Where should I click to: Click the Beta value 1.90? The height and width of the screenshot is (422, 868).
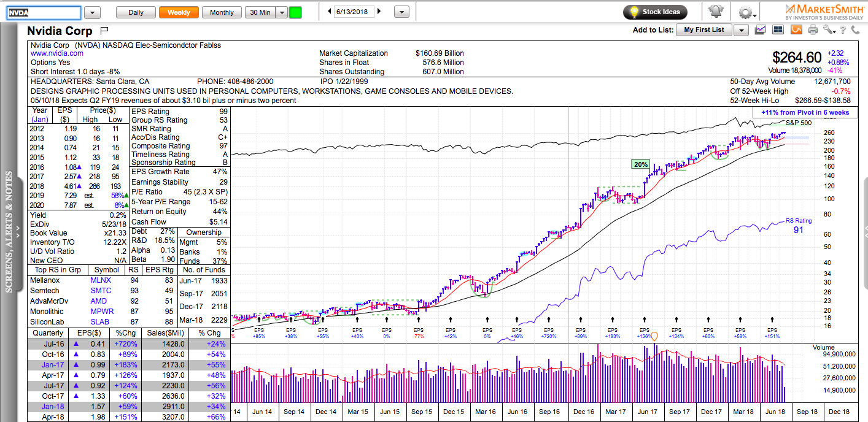(x=167, y=260)
